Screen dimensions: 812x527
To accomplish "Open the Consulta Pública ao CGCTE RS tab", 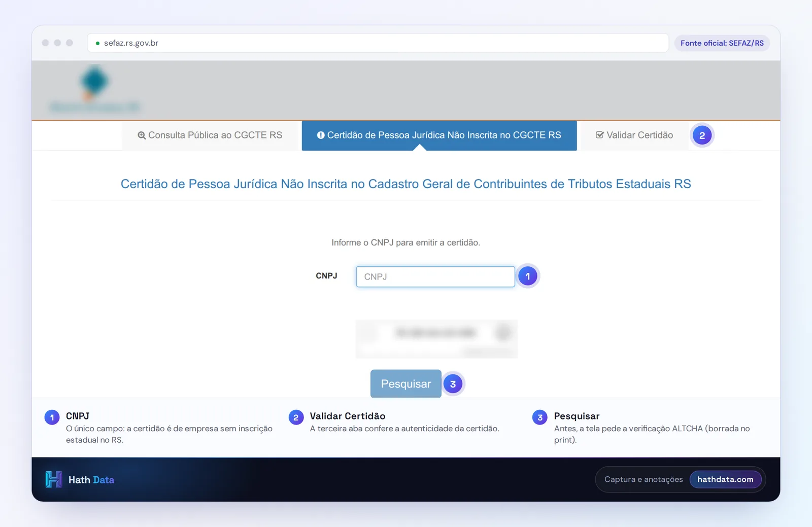I will [x=210, y=135].
